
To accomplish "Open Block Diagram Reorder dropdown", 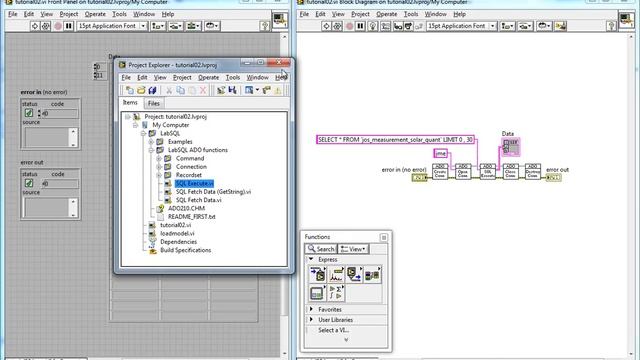I will tap(543, 26).
